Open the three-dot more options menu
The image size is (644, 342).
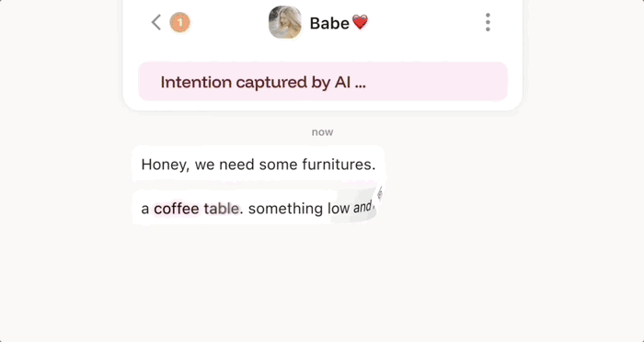click(x=488, y=22)
